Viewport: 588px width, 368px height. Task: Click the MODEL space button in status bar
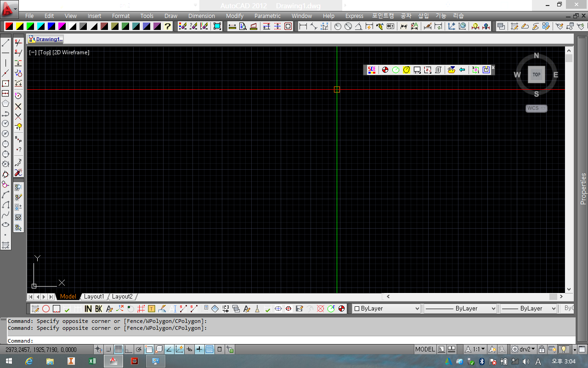tap(425, 349)
